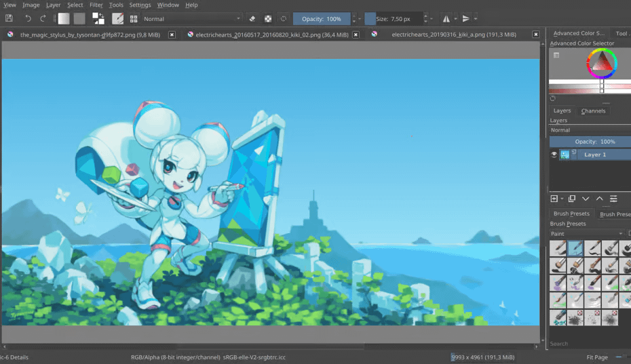Viewport: 631px width, 364px height.
Task: Click the reload original preset icon
Action: tap(284, 18)
